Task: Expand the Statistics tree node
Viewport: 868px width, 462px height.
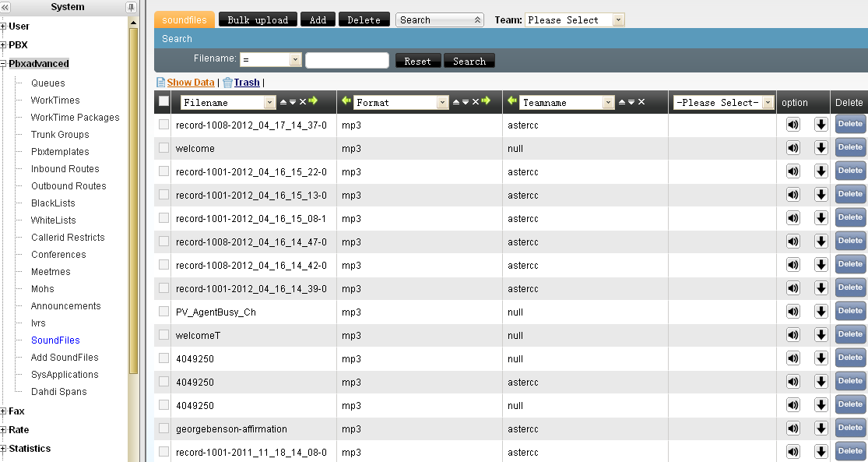Action: 4,449
